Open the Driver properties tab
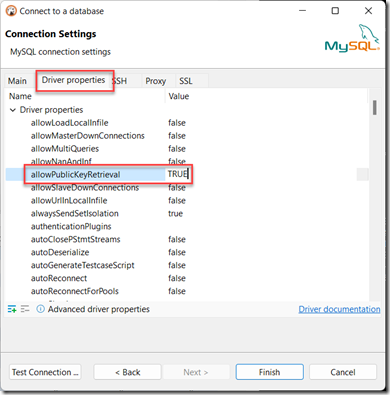 tap(73, 80)
